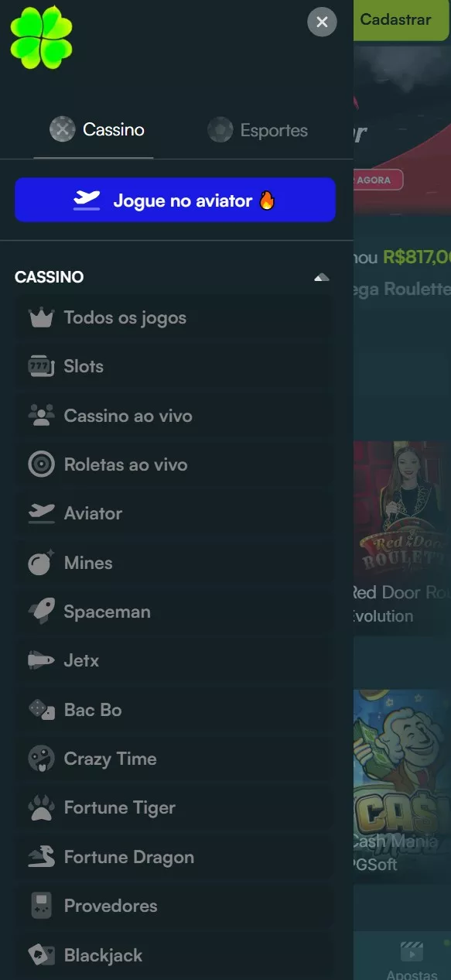The image size is (451, 980).
Task: Open the Fortune Tiger paw icon
Action: pos(41,807)
